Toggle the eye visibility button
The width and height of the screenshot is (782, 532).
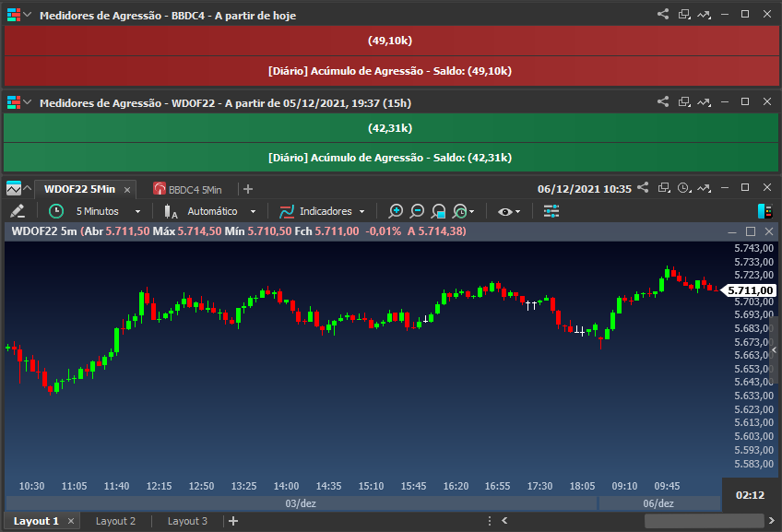click(509, 211)
